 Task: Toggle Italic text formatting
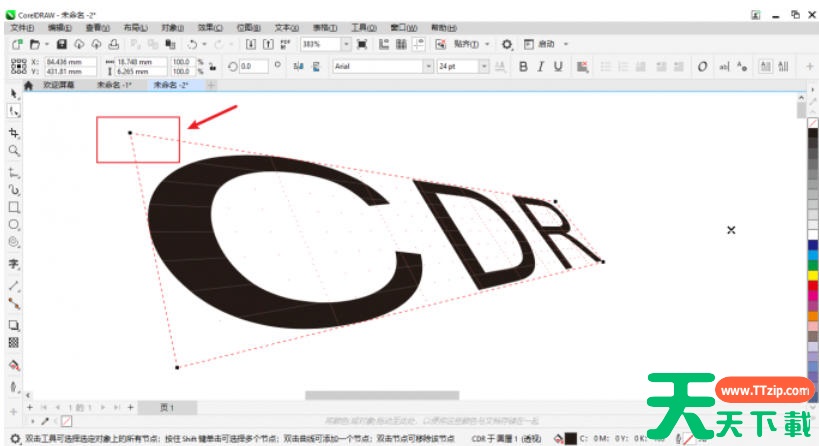pos(540,66)
